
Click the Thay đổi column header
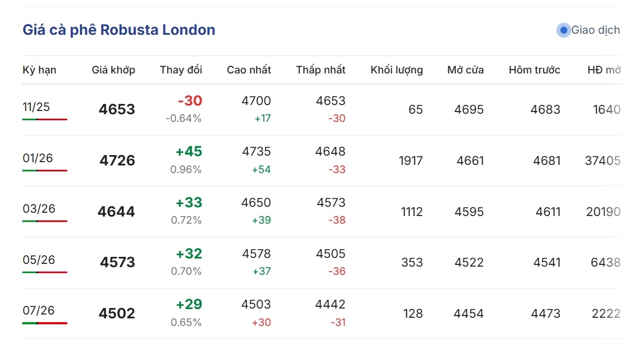tap(180, 70)
